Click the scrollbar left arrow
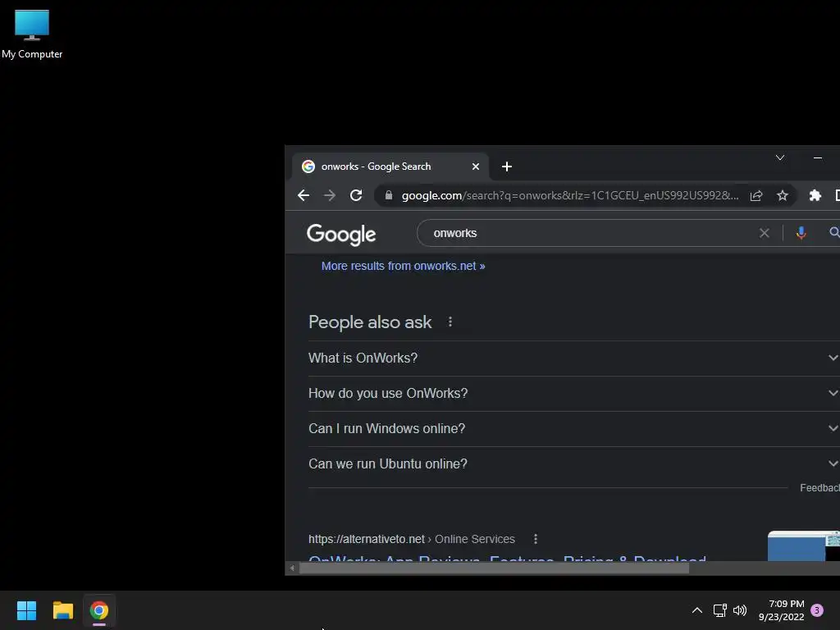 tap(292, 568)
